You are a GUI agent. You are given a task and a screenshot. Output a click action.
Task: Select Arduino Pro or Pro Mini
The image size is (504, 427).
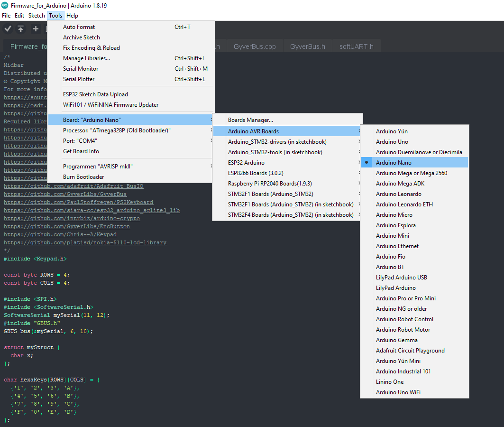(414, 298)
